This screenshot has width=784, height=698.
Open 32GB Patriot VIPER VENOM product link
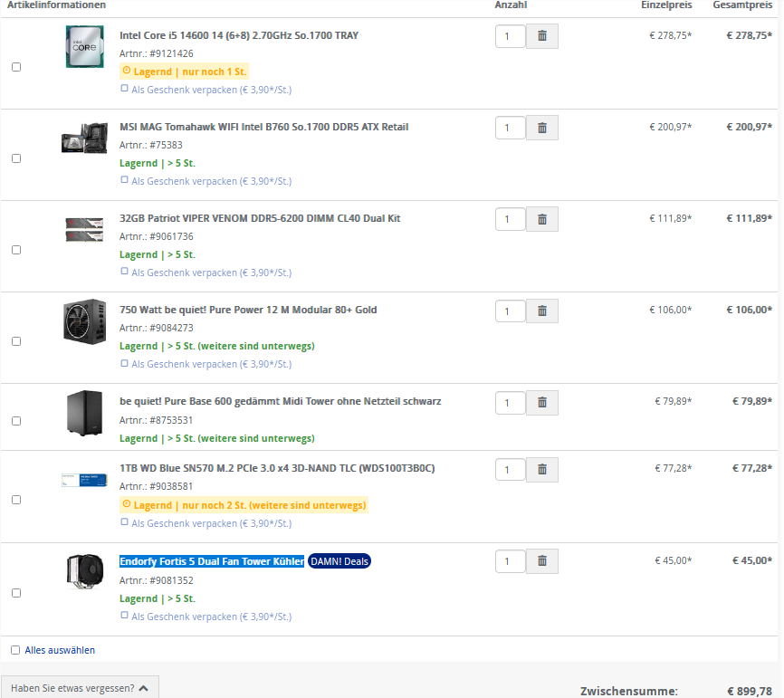point(260,218)
